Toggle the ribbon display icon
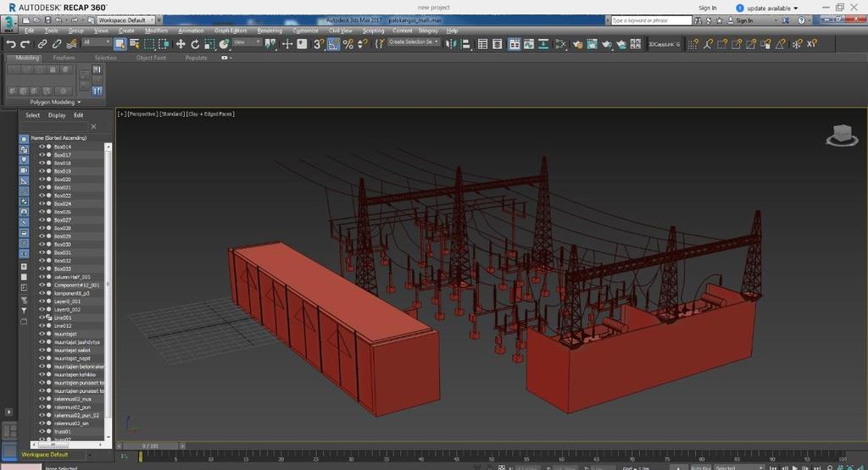The image size is (868, 470). coord(515,44)
